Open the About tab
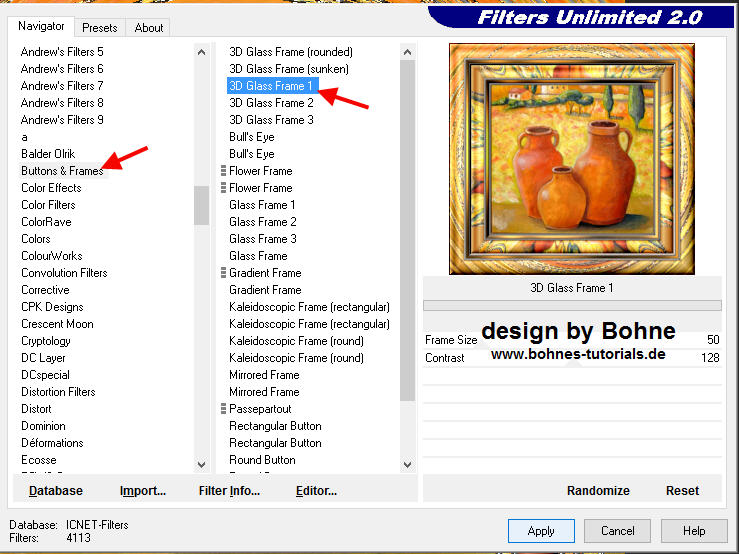Viewport: 739px width, 554px height. (149, 28)
